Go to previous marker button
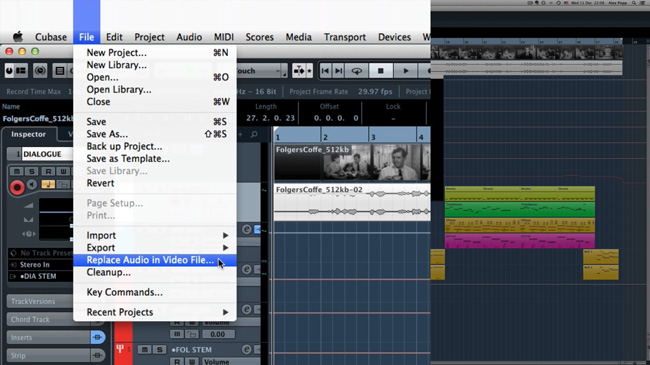Viewport: 650px width, 365px height. tap(325, 71)
